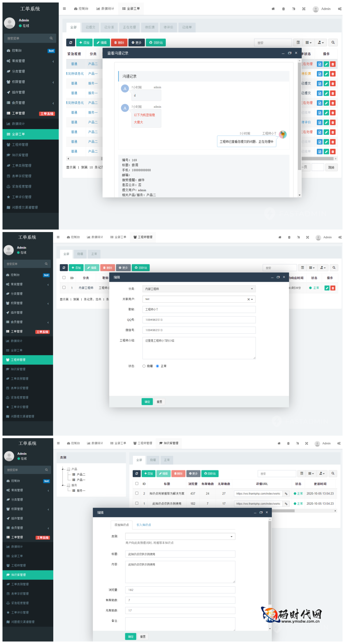Click 工程师小T's avatar in the 沟通记录 chat

tap(283, 134)
